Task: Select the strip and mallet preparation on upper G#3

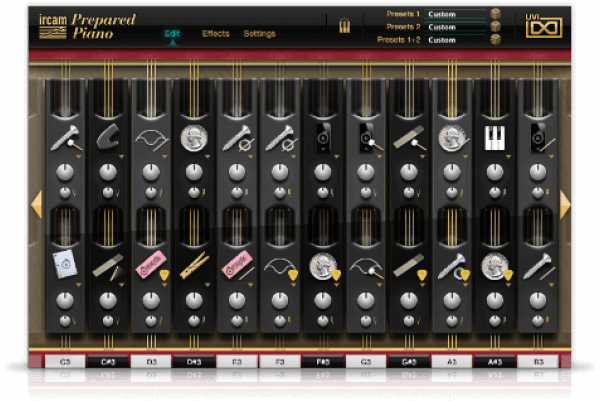Action: click(x=409, y=137)
